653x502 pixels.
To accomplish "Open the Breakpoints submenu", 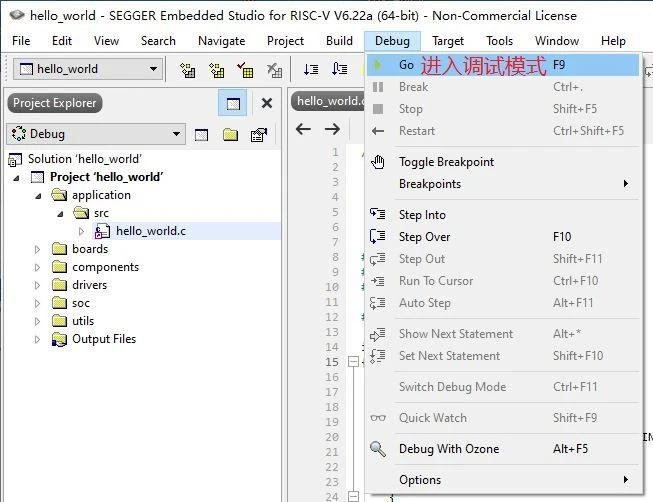I will click(x=503, y=184).
